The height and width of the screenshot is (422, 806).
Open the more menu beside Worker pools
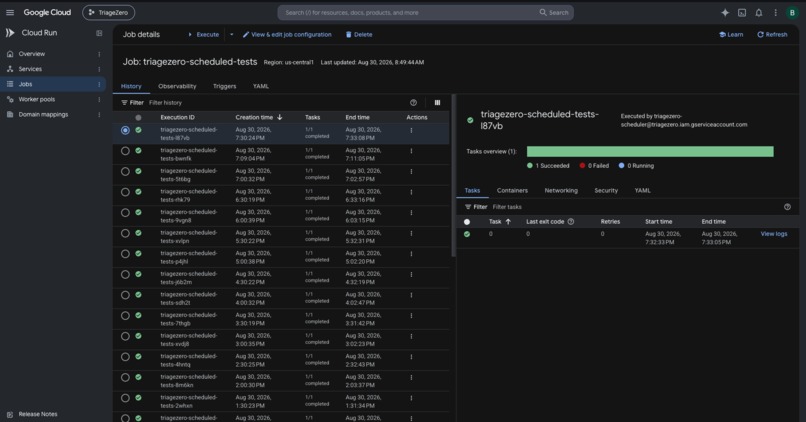[99, 99]
